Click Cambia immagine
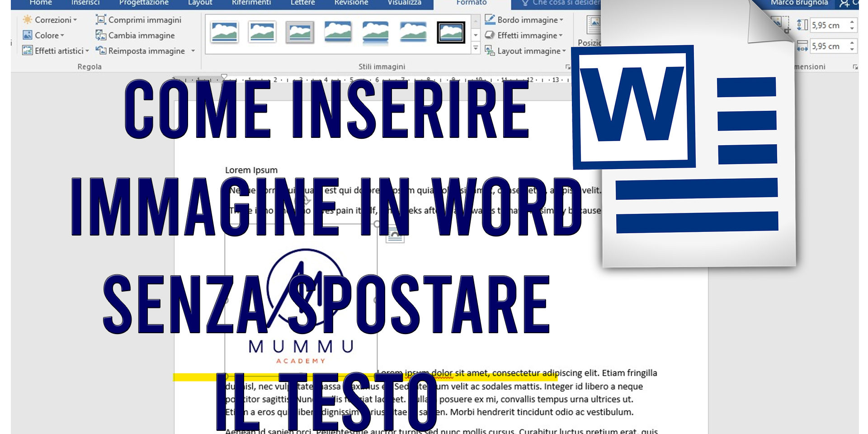 pyautogui.click(x=135, y=35)
